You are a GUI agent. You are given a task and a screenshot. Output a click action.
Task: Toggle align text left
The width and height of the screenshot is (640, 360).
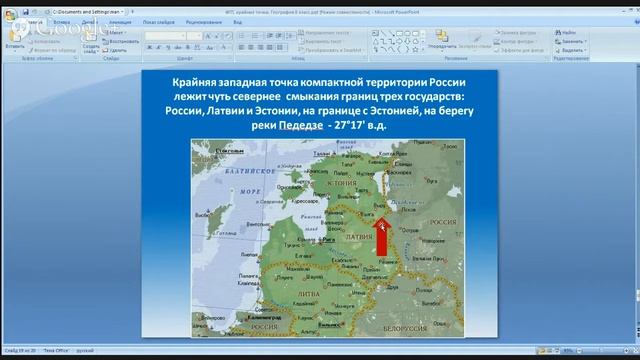(x=241, y=48)
